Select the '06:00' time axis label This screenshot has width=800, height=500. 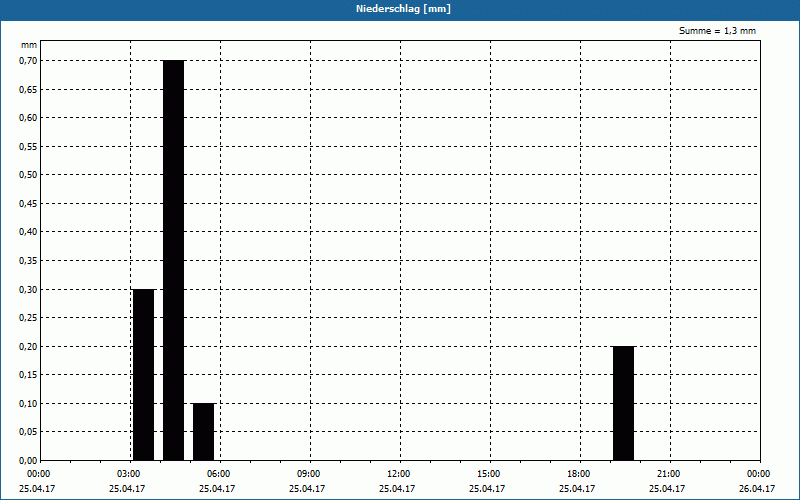tap(219, 474)
